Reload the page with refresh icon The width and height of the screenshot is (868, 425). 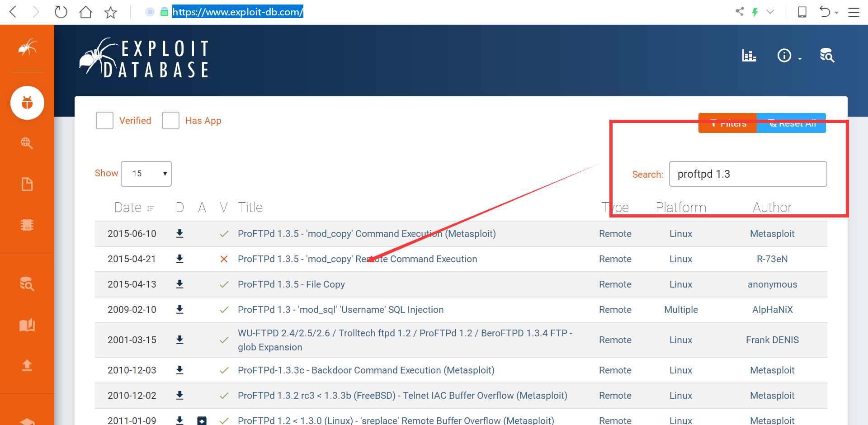(x=61, y=12)
